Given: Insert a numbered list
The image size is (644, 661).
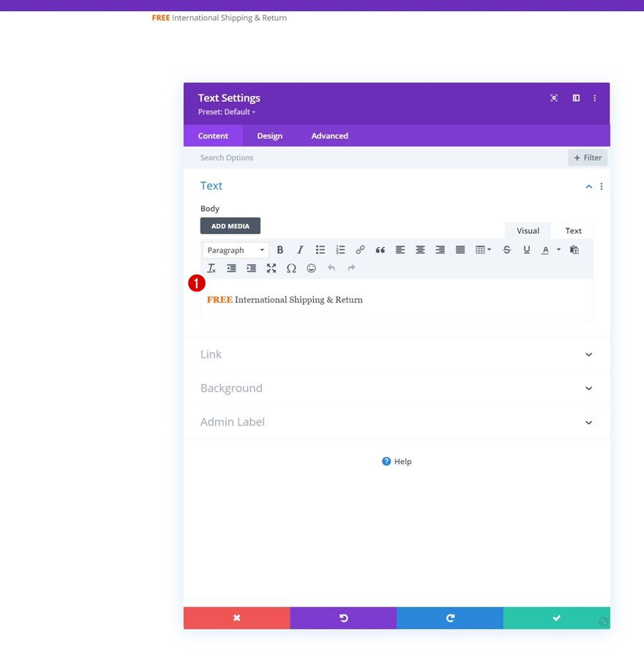Looking at the screenshot, I should 340,250.
